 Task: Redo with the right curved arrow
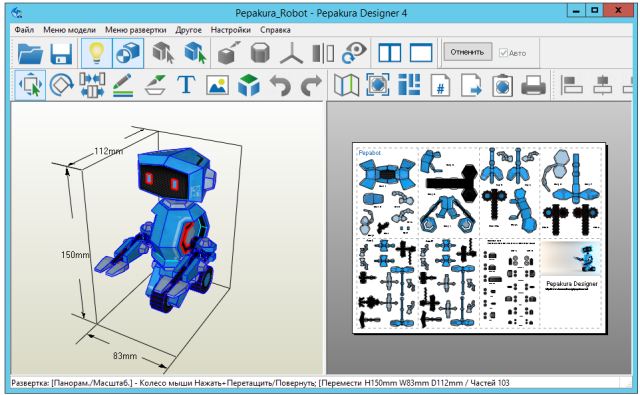coord(311,86)
